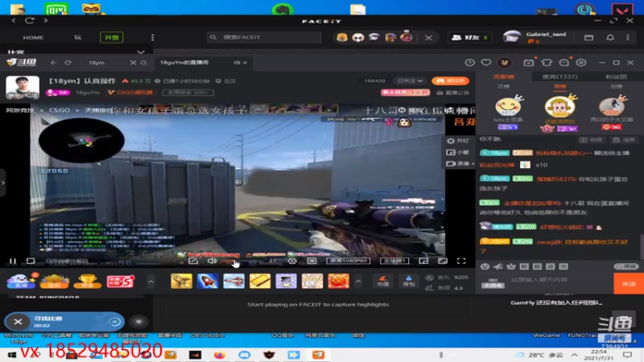Open the 直播公告 stream announcement
This screenshot has height=362, width=644.
(452, 93)
